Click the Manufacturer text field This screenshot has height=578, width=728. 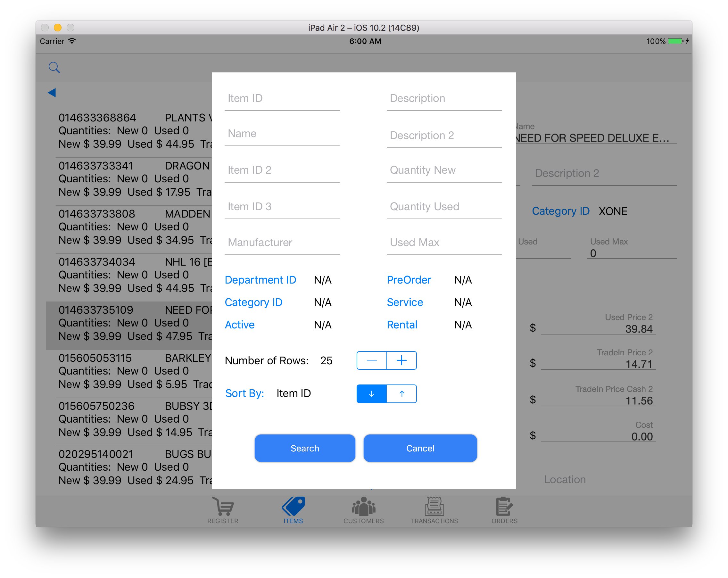(x=282, y=243)
